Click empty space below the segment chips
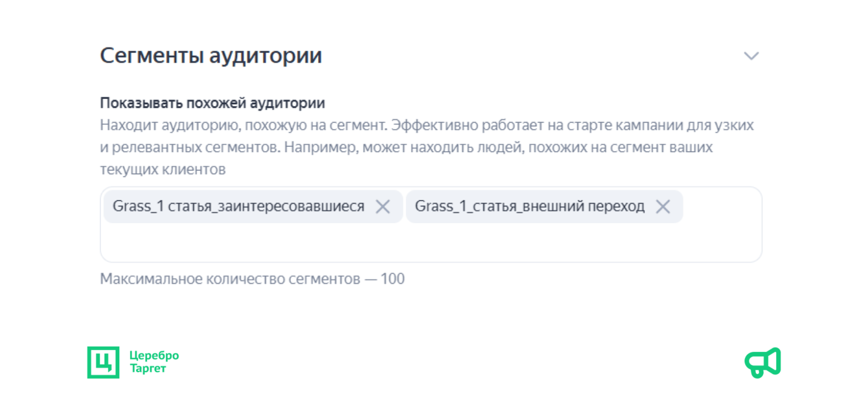The width and height of the screenshot is (868, 407). point(431,243)
